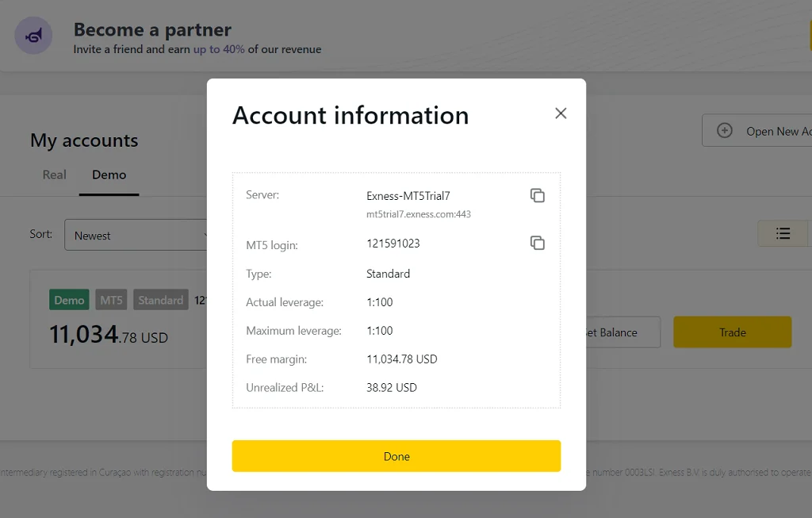Screen dimensions: 812x518
Task: Click the yellow Trade button
Action: tap(731, 332)
